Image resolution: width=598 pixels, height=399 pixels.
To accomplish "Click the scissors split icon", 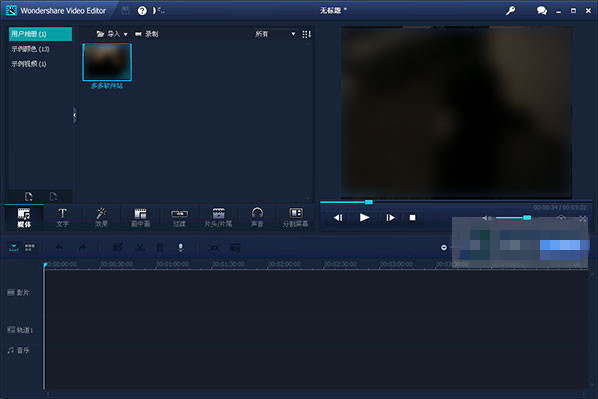I will 140,248.
